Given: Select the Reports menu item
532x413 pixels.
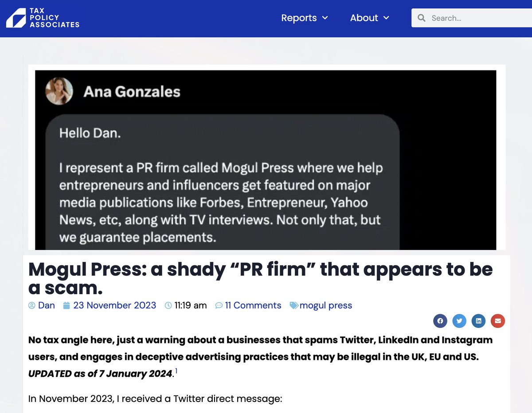Looking at the screenshot, I should pos(299,18).
